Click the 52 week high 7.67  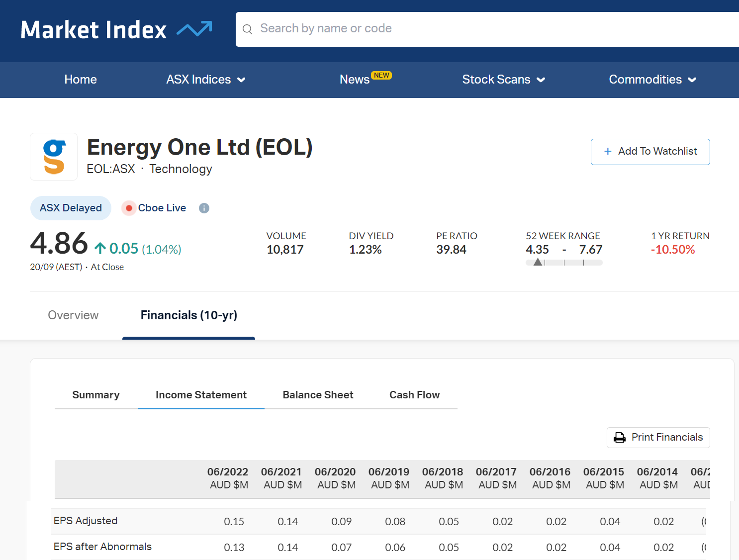pos(591,250)
